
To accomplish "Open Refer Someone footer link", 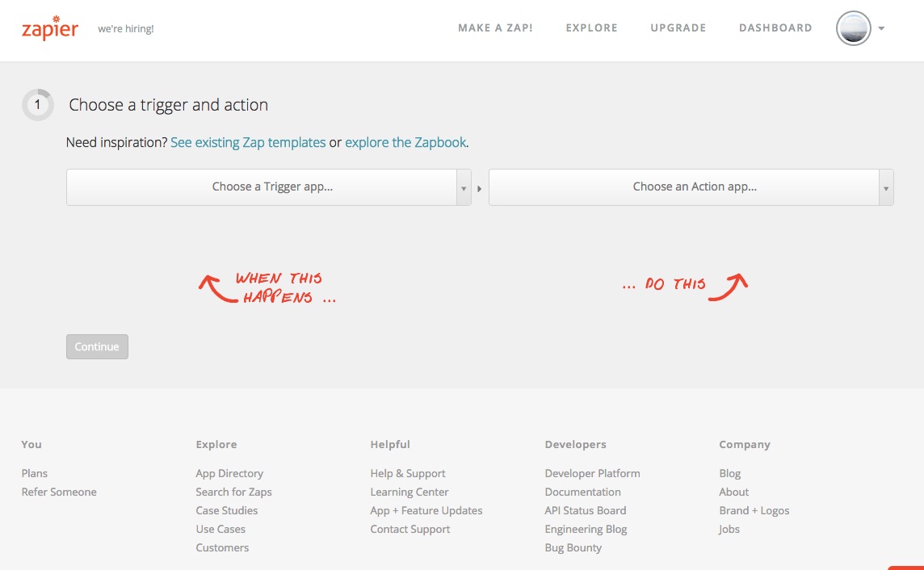I will (59, 492).
